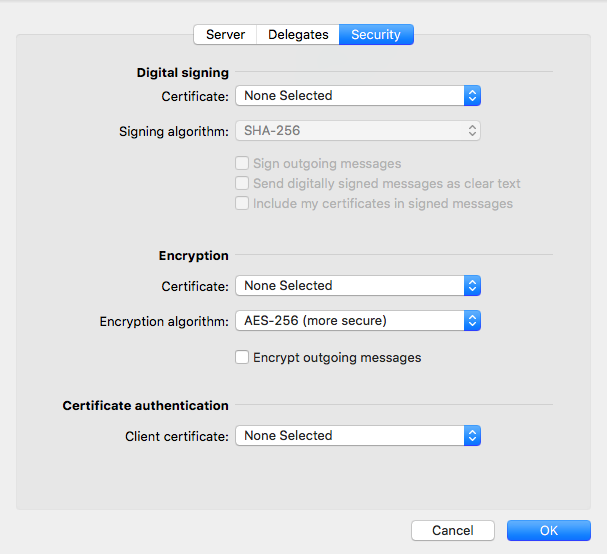Open Encryption Certificate dropdown
The height and width of the screenshot is (554, 607).
358,286
